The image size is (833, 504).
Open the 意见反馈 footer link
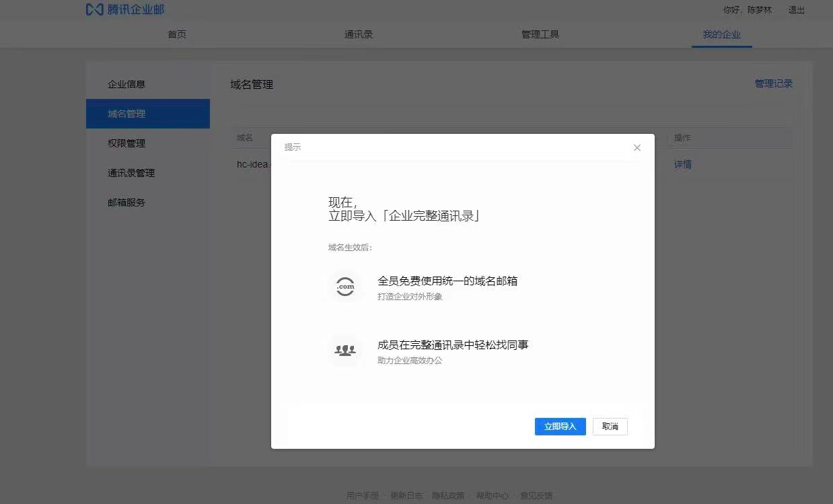(536, 495)
